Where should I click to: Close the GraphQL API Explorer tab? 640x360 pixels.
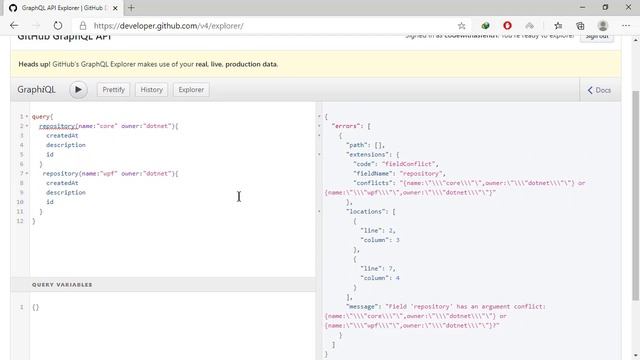(x=115, y=8)
